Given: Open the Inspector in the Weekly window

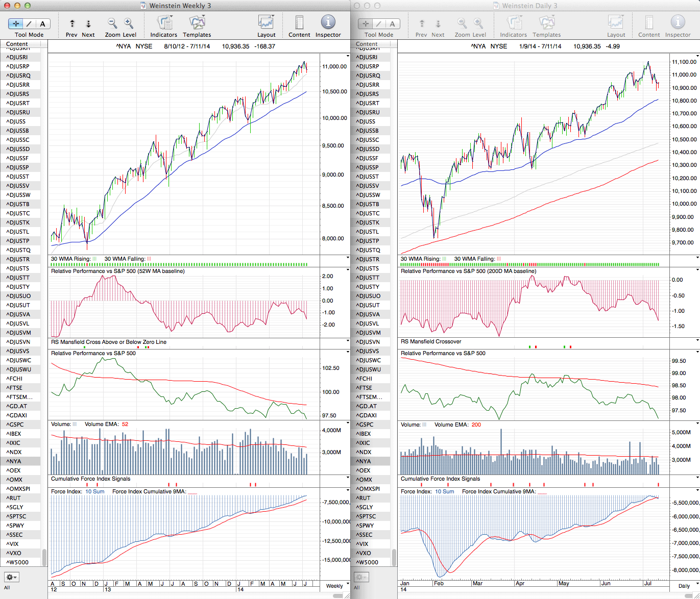Looking at the screenshot, I should pos(328,22).
